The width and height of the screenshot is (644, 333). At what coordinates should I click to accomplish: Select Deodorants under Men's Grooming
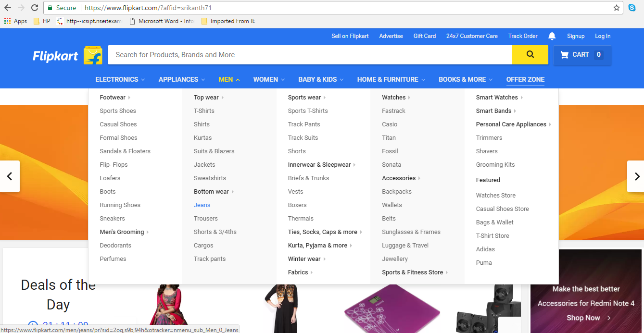(x=115, y=245)
